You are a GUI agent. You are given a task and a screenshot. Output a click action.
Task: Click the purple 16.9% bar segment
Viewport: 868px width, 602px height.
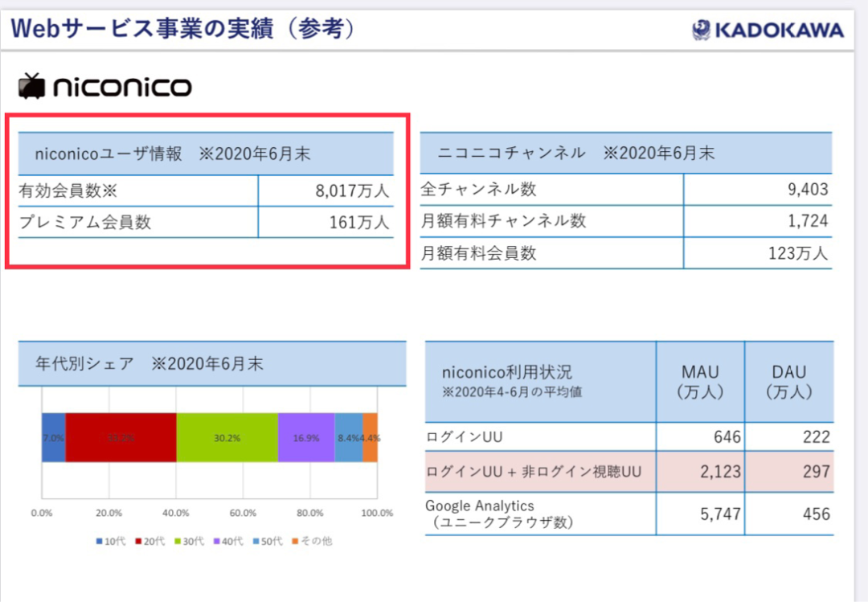pyautogui.click(x=306, y=437)
